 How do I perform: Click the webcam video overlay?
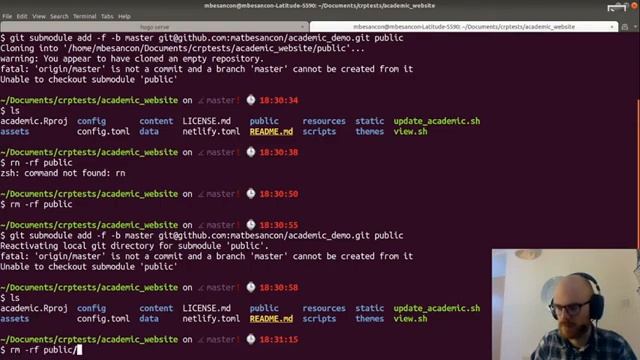(x=565, y=304)
